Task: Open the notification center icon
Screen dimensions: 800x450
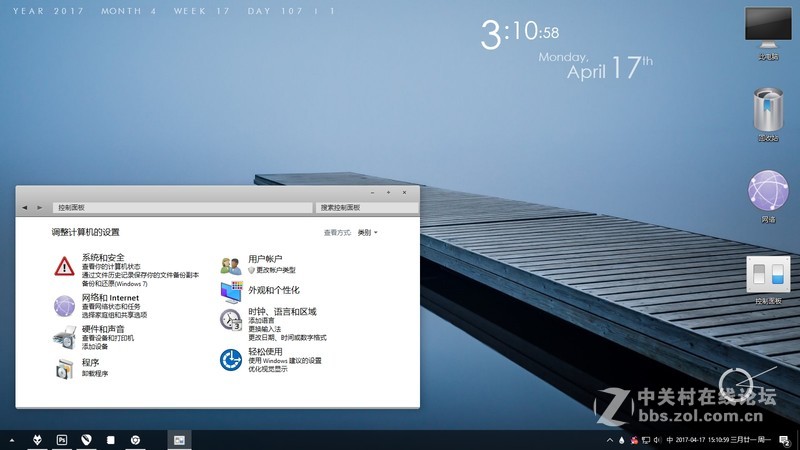Action: point(785,440)
